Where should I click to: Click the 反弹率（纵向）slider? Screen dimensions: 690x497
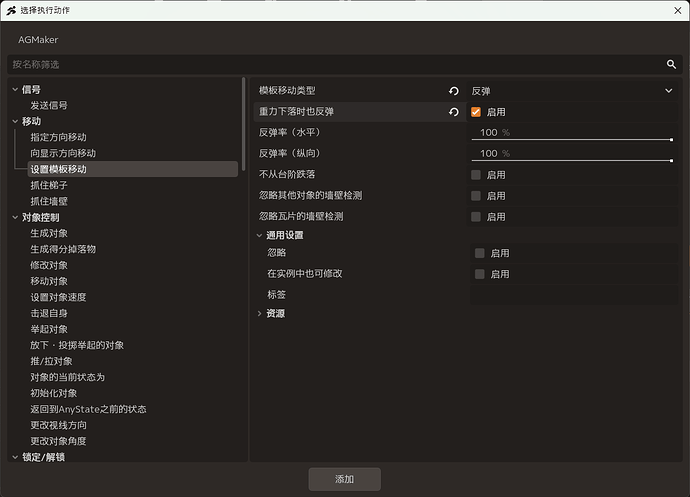572,161
